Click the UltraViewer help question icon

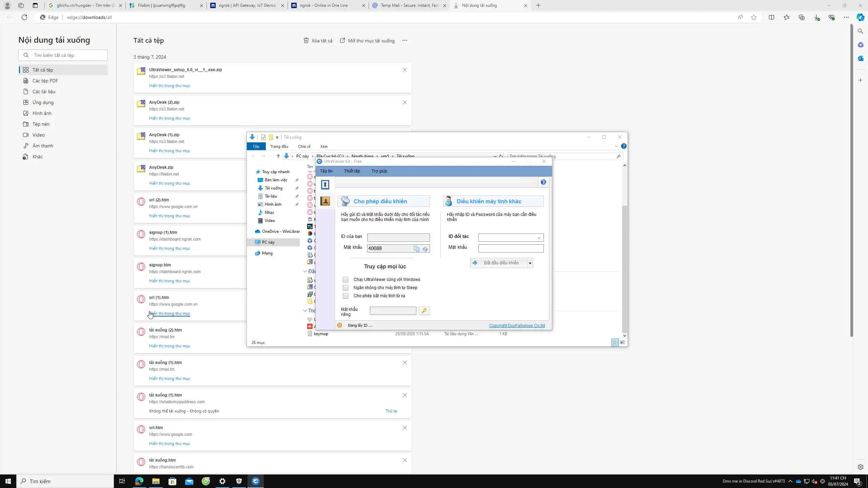[x=543, y=182]
